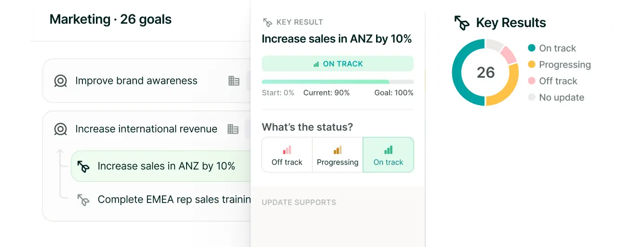Click the Progressing legend entry in chart

pos(564,65)
